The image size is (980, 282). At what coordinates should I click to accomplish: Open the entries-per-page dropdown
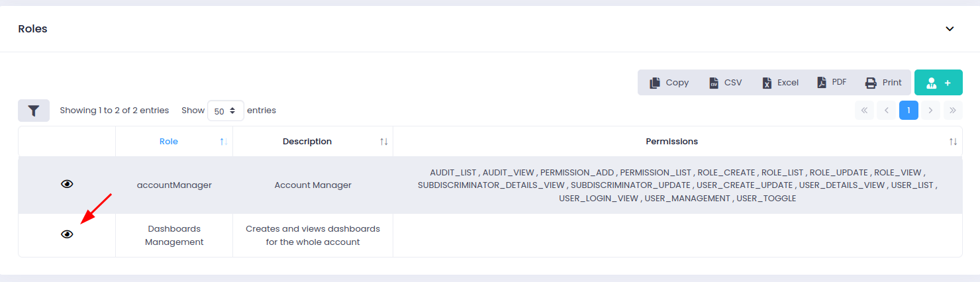225,111
